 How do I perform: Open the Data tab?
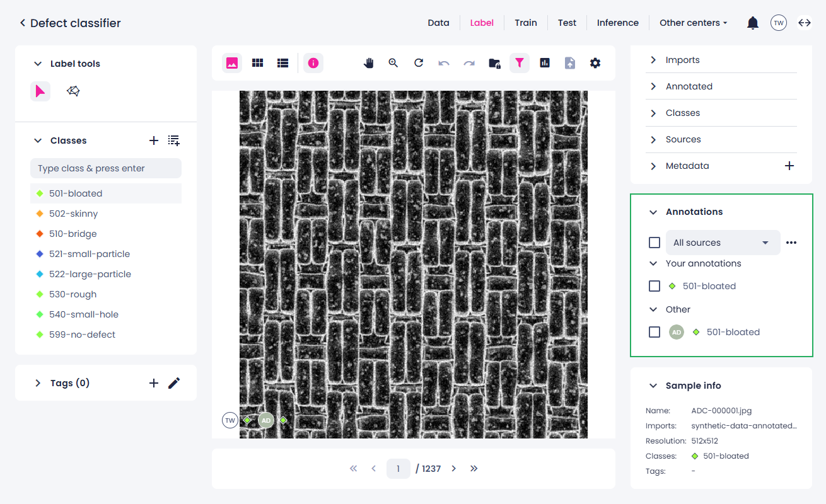[438, 23]
